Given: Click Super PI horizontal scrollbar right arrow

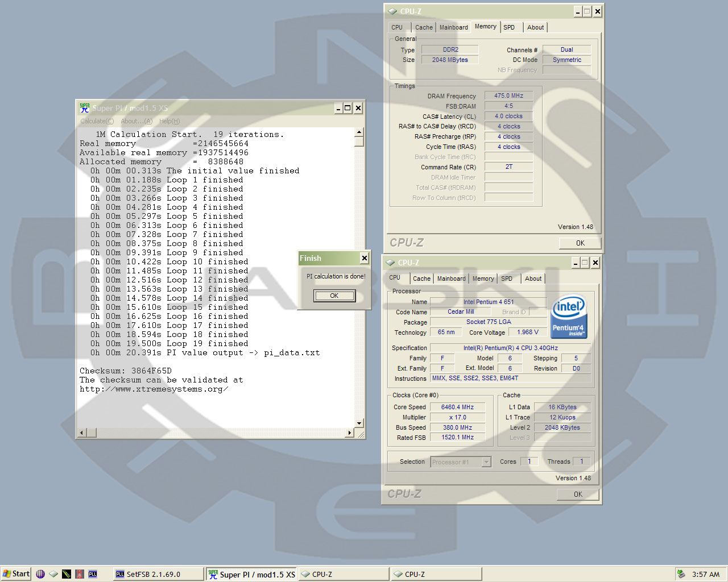Looking at the screenshot, I should (349, 433).
